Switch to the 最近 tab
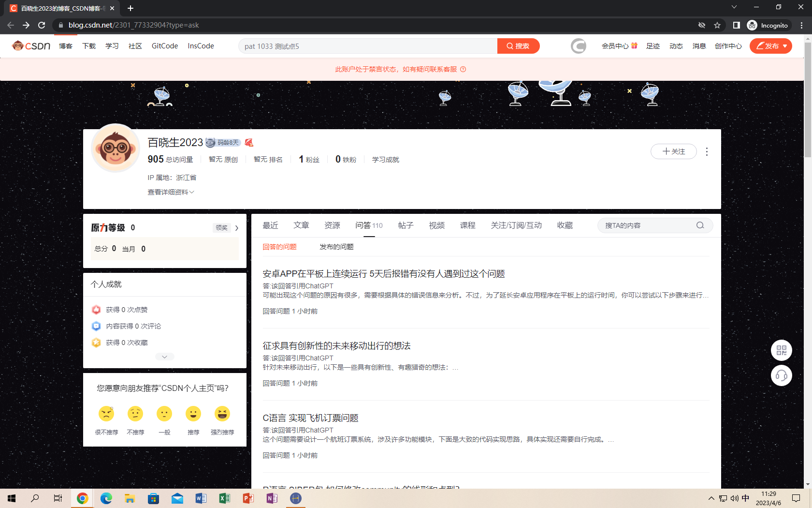This screenshot has width=812, height=508. coord(270,225)
